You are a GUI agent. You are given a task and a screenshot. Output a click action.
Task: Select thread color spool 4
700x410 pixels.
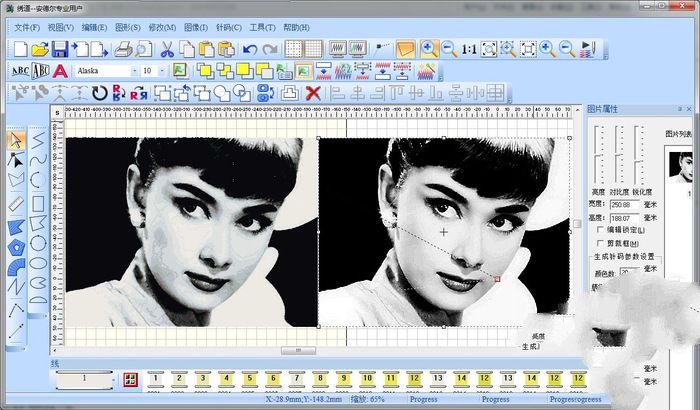pos(226,380)
